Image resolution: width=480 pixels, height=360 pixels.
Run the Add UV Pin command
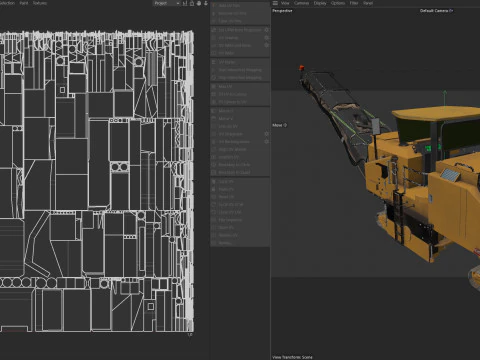(240, 6)
